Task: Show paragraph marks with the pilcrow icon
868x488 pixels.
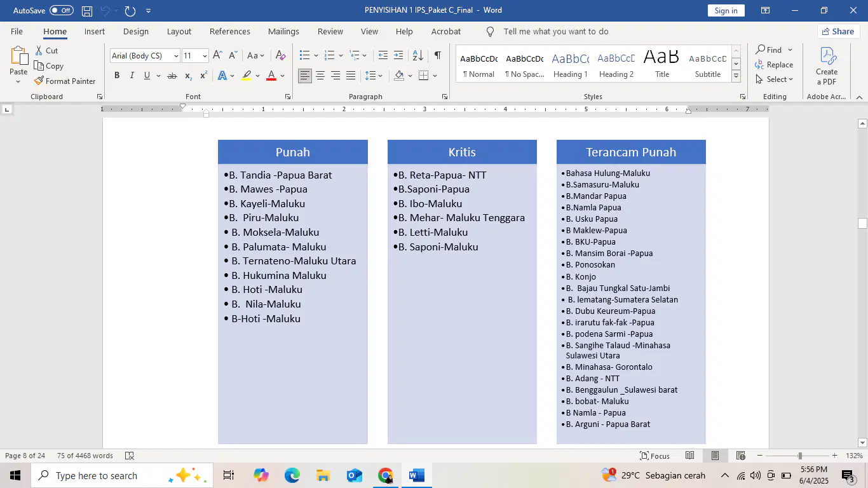Action: tap(437, 55)
